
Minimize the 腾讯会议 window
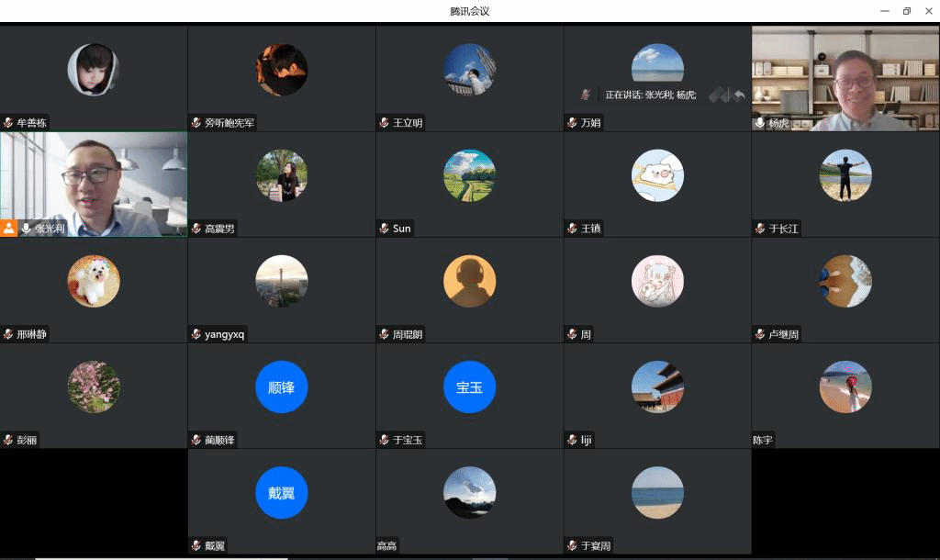point(884,11)
